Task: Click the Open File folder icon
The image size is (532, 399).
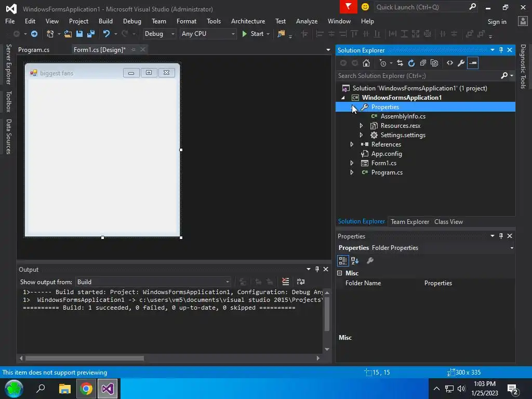Action: pos(68,34)
